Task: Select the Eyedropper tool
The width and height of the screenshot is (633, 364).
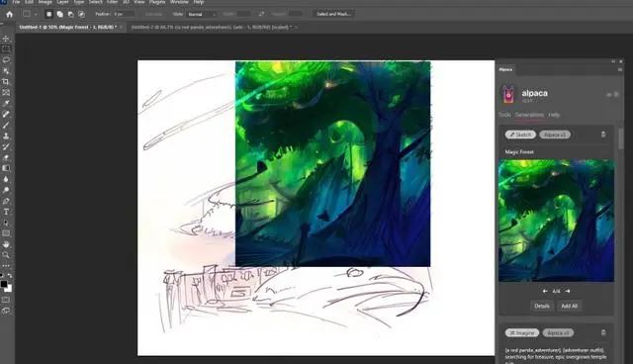Action: 6,103
